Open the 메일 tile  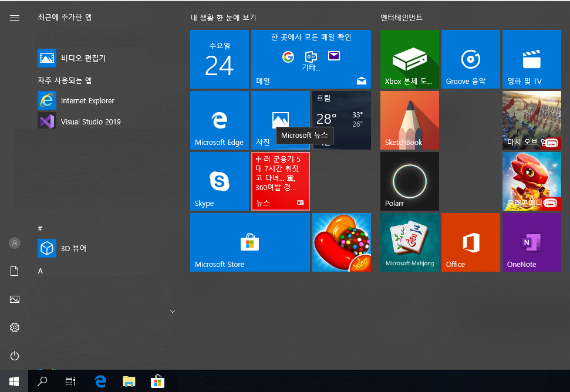click(x=311, y=59)
